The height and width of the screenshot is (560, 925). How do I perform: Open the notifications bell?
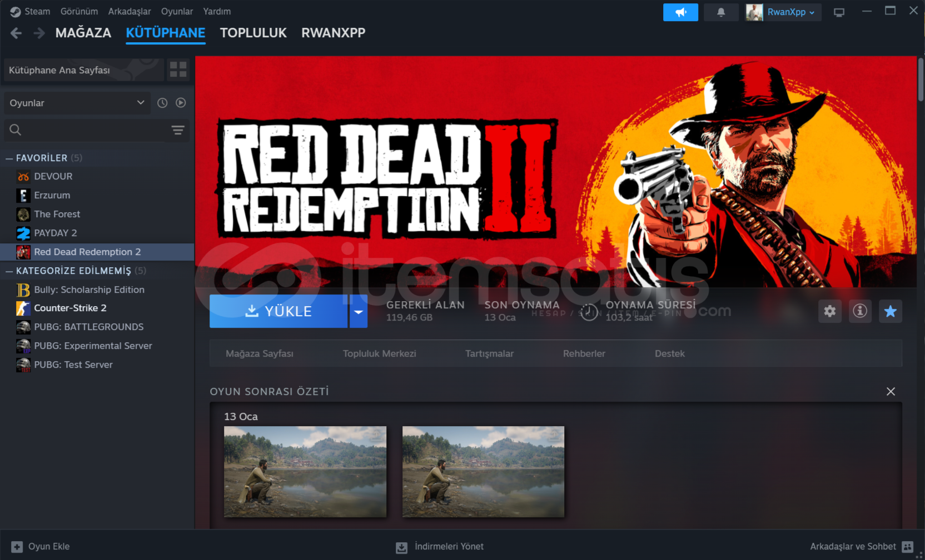pos(720,12)
